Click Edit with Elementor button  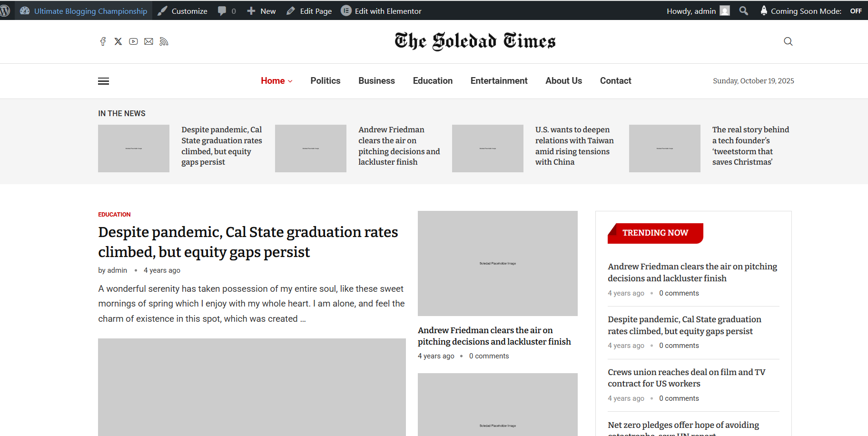coord(381,11)
